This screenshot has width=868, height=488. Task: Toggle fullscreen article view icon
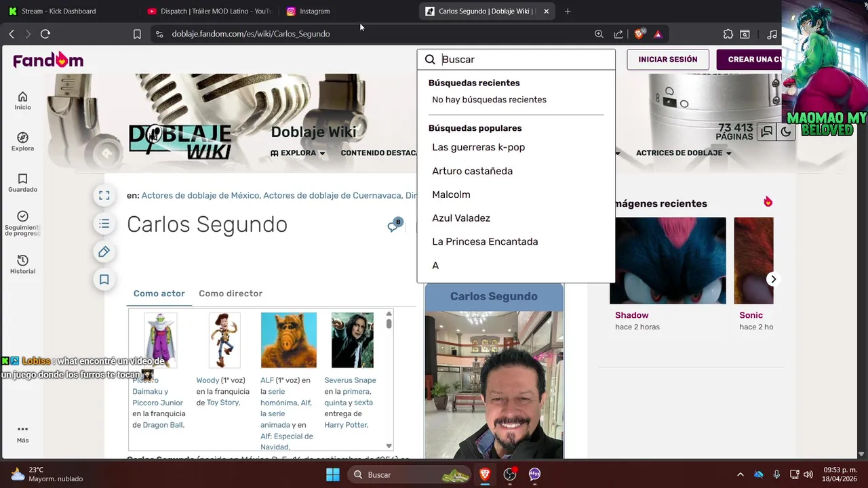[x=104, y=196]
